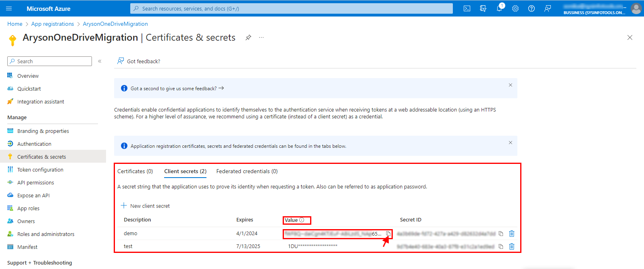The image size is (644, 269).
Task: Switch to the Certificates (0) tab
Action: [135, 171]
